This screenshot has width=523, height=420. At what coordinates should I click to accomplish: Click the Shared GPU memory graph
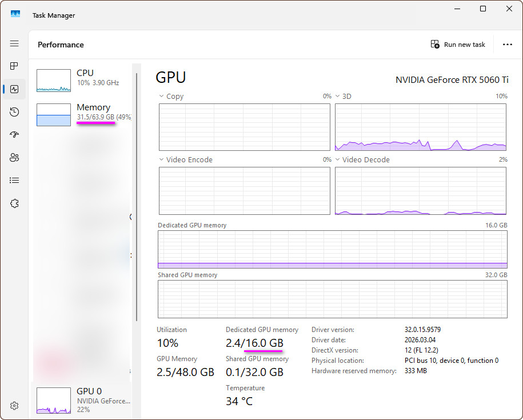pos(333,299)
